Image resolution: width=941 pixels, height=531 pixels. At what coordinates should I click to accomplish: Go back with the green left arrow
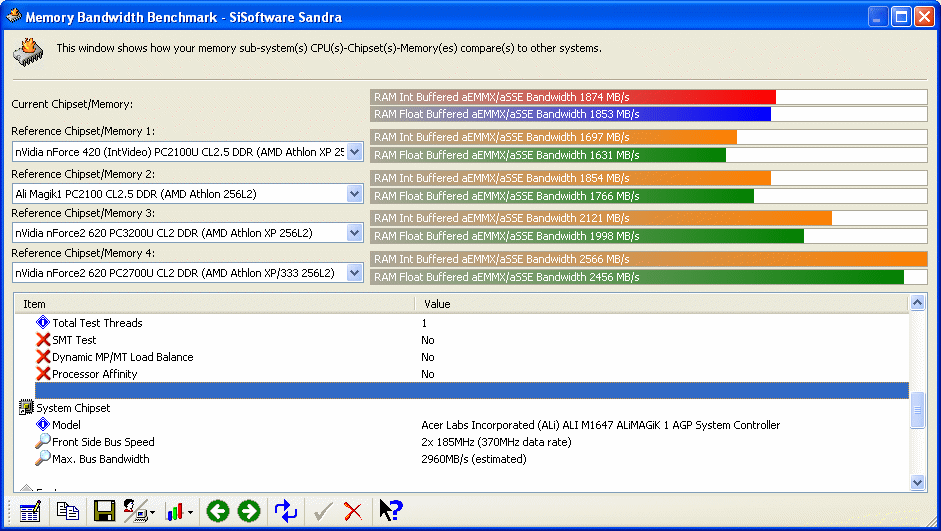pyautogui.click(x=217, y=512)
